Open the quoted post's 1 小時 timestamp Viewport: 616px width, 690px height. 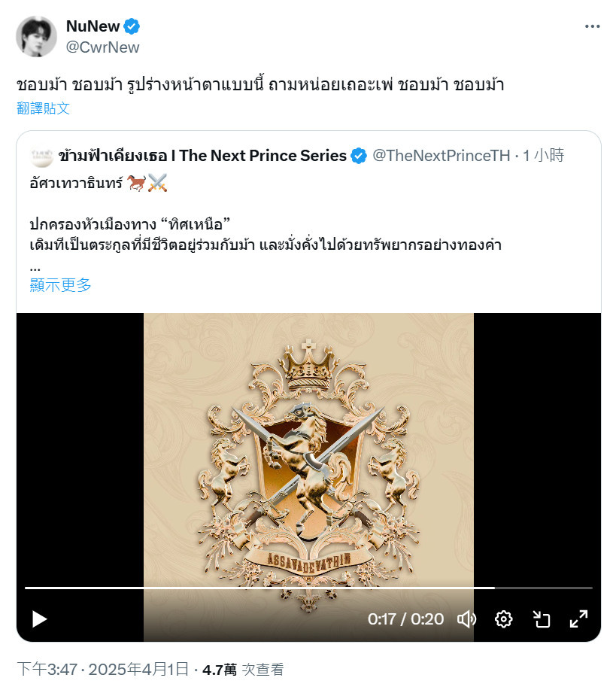tap(543, 155)
